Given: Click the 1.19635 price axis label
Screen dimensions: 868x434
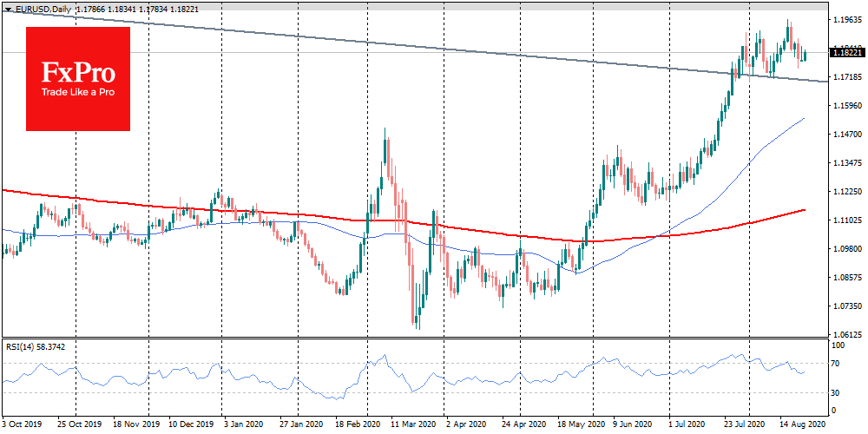Looking at the screenshot, I should click(x=845, y=19).
